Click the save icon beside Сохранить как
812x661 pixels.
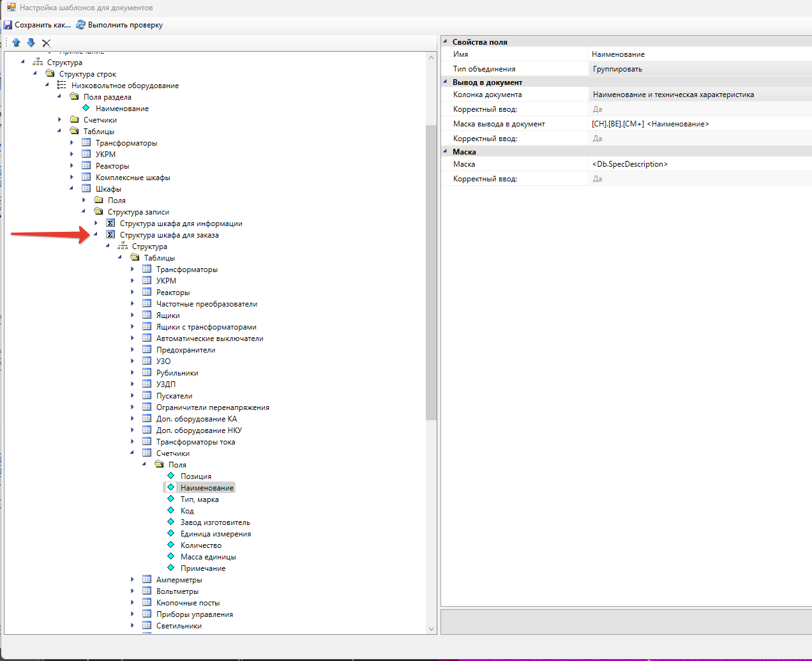(x=8, y=25)
